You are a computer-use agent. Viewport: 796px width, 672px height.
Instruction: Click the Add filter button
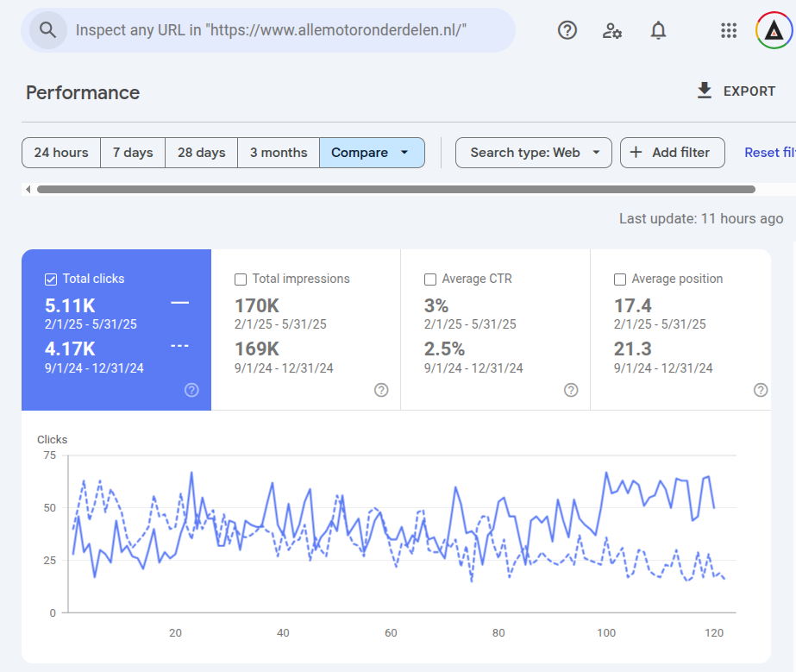tap(672, 153)
